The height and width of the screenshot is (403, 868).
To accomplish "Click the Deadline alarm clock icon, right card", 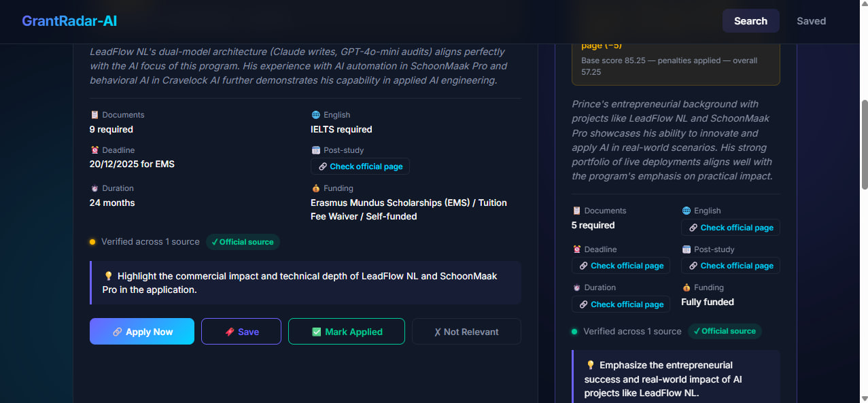I will pos(576,249).
